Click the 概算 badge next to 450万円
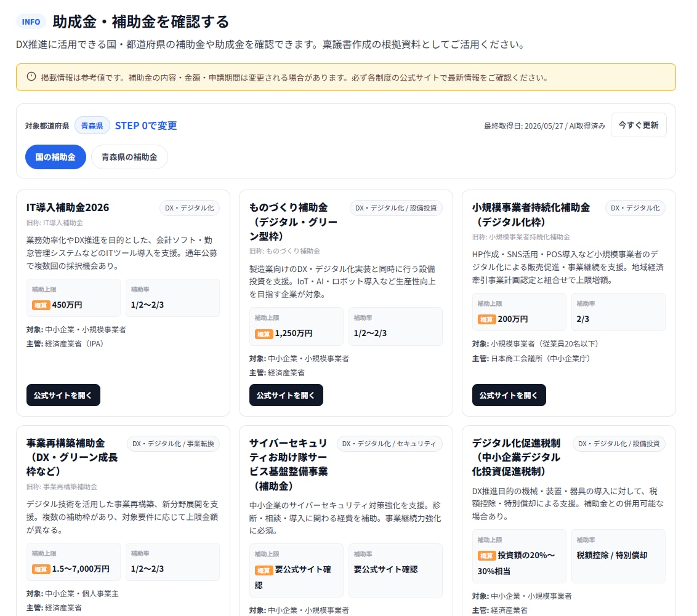The image size is (697, 616). point(41,305)
